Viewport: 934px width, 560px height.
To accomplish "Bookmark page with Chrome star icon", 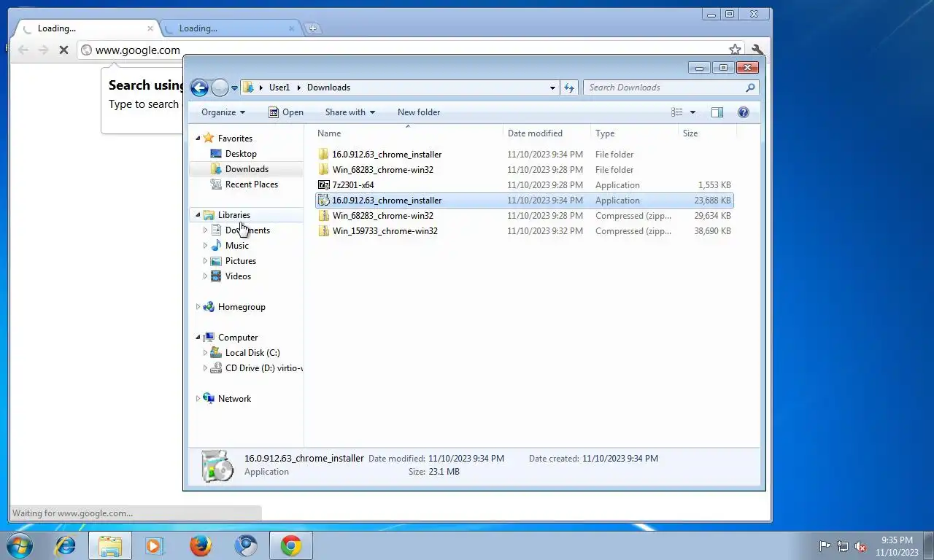I will click(x=735, y=50).
